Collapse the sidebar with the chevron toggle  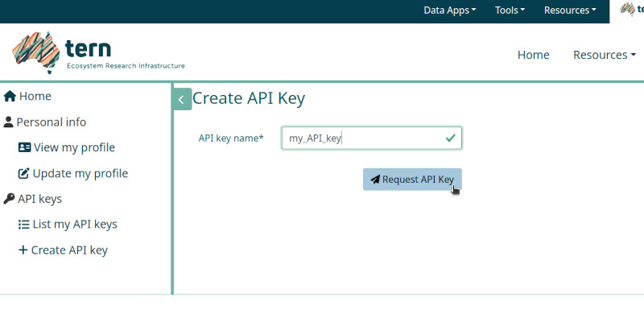(x=182, y=99)
